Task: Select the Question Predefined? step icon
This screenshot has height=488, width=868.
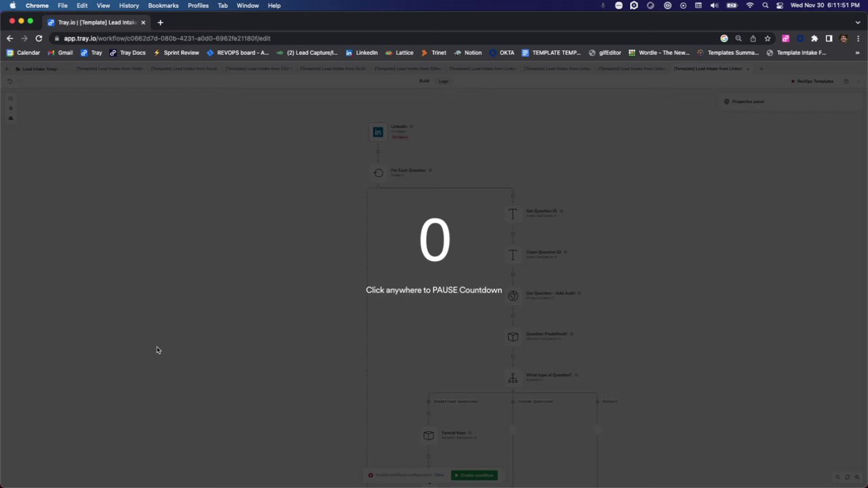Action: [513, 337]
